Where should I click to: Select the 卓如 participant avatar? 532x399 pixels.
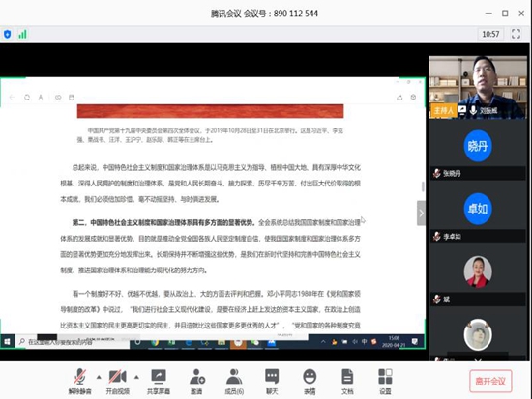(478, 209)
